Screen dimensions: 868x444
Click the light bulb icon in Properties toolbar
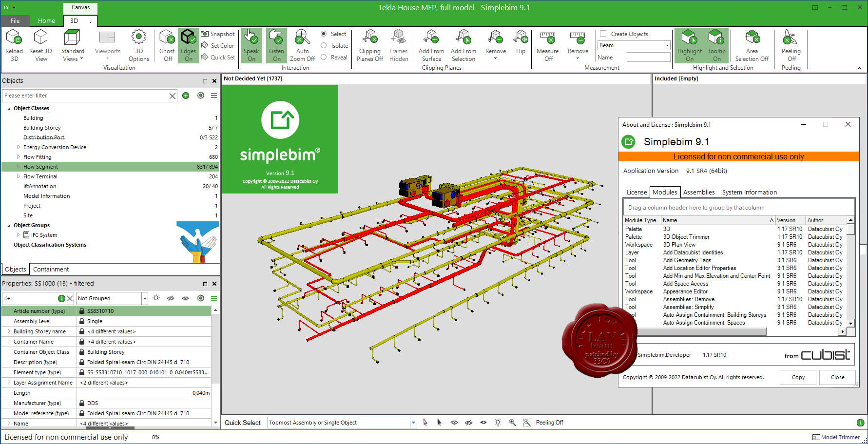(156, 298)
